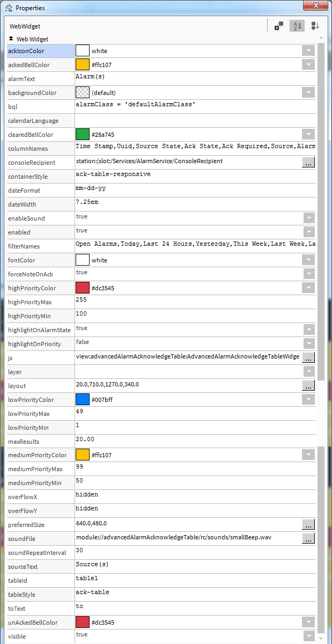This screenshot has height=644, width=332.
Task: Toggle alphabetical A-Z sort icon
Action: pyautogui.click(x=297, y=26)
